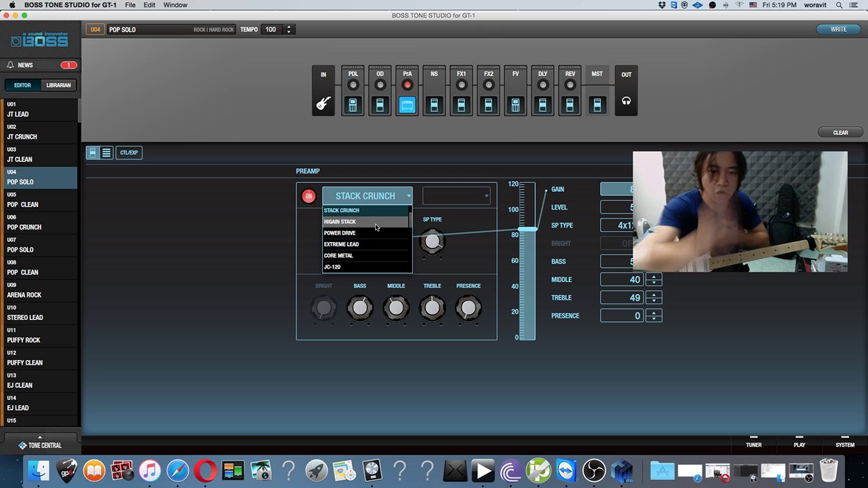Select the FV foot volume block icon

pos(515,105)
